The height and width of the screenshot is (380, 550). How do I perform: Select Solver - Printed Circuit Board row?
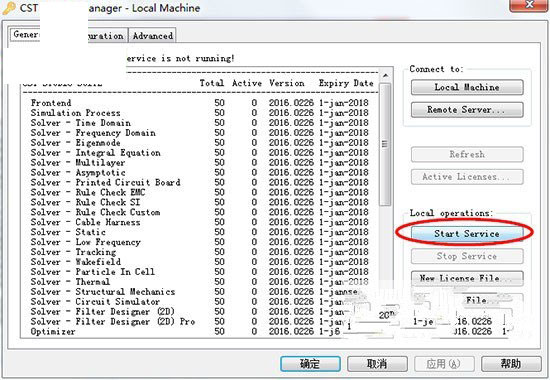click(x=199, y=182)
